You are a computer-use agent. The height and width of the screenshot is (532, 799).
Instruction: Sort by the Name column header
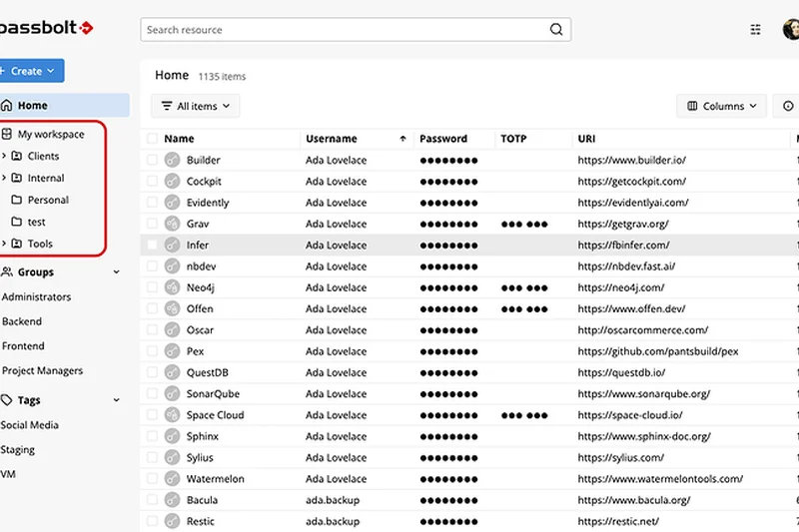(179, 139)
